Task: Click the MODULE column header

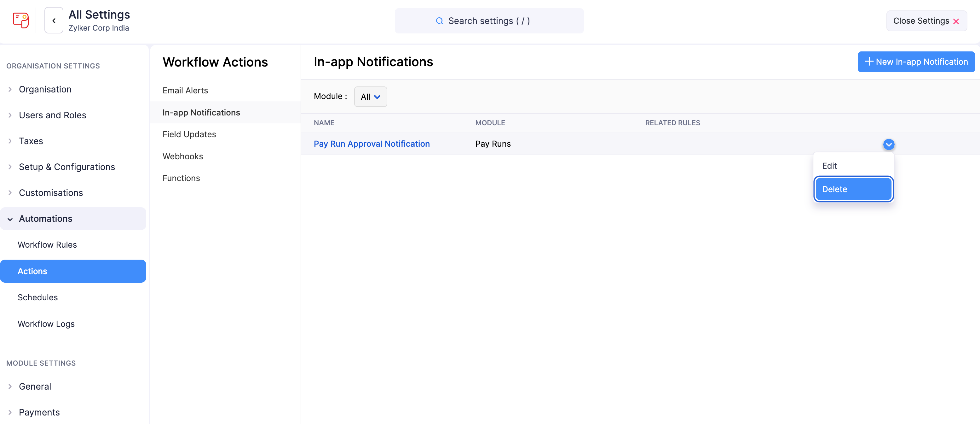Action: click(490, 123)
